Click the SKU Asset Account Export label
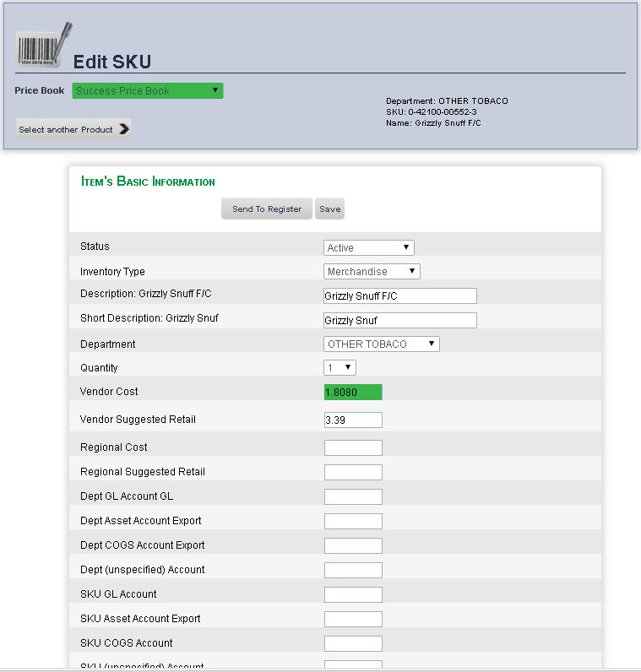The width and height of the screenshot is (641, 672). pos(140,618)
